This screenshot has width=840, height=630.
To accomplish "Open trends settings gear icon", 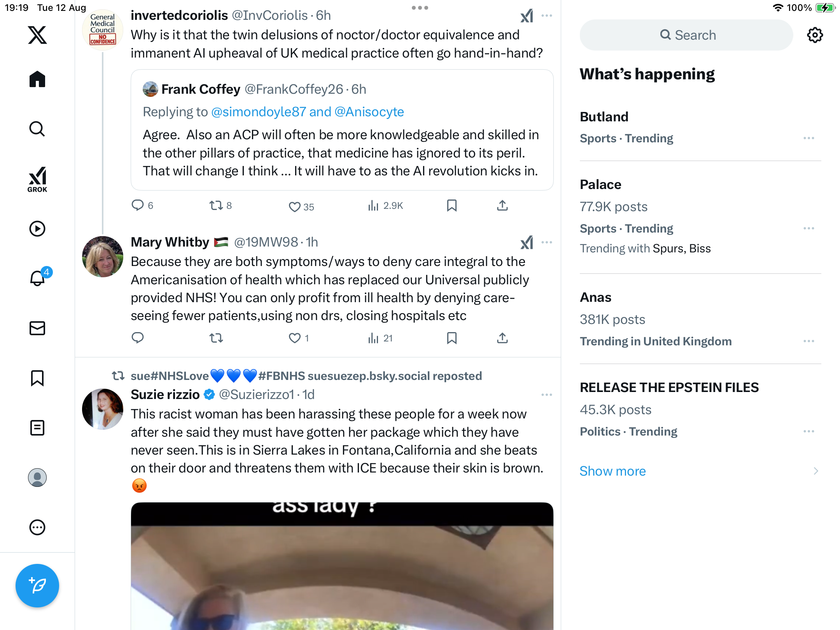I will [x=815, y=35].
